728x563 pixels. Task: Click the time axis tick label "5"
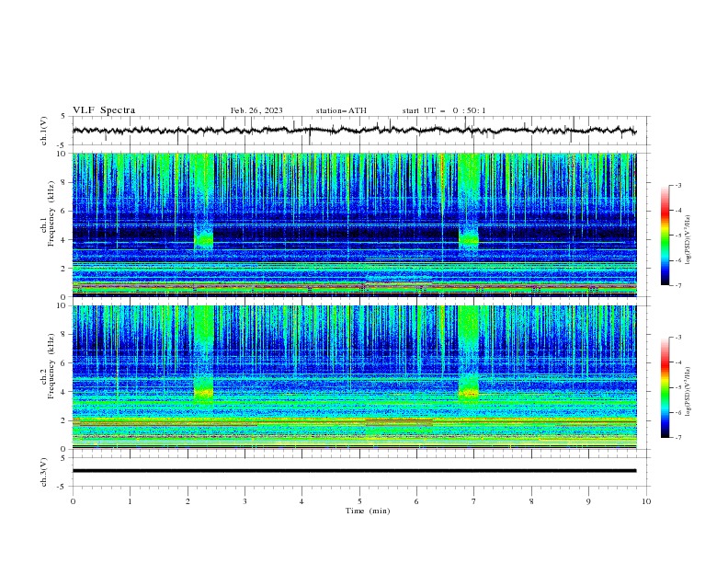click(359, 501)
